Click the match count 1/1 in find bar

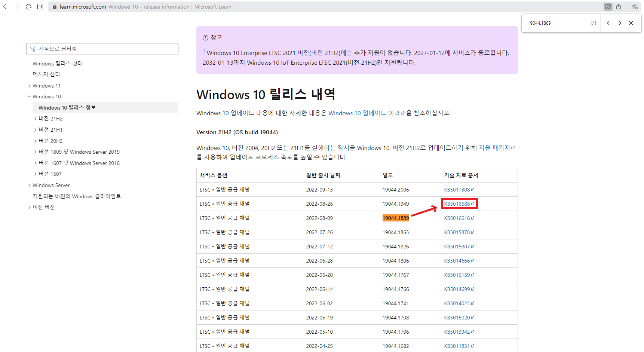point(593,23)
